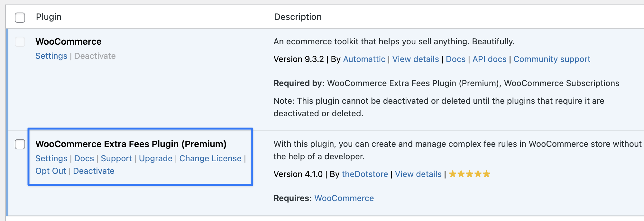Click 'WooCommerce Subscriptions' in the Required by line
Image resolution: width=644 pixels, height=221 pixels.
point(562,83)
